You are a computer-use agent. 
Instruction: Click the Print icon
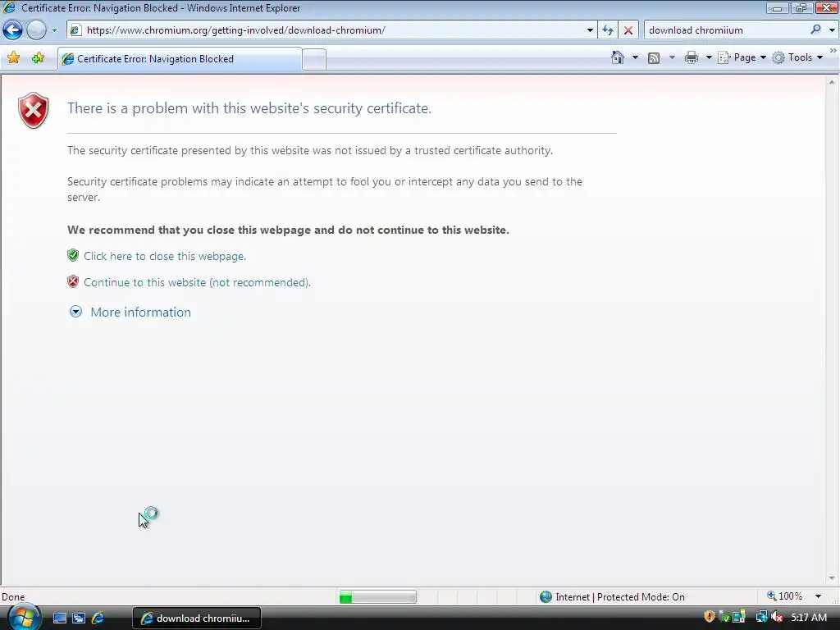[692, 57]
